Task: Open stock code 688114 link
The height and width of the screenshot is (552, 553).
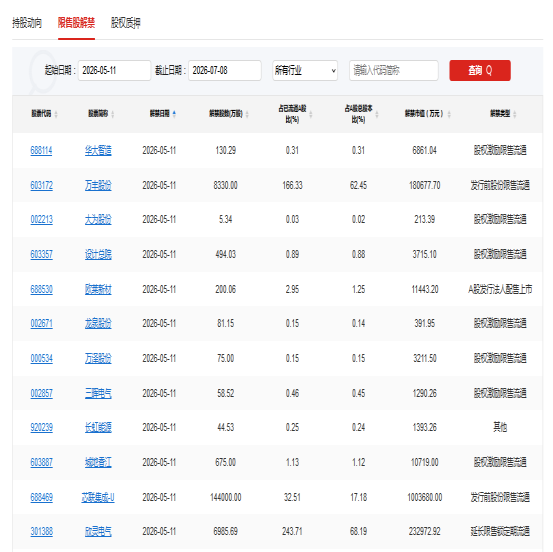Action: [41, 151]
